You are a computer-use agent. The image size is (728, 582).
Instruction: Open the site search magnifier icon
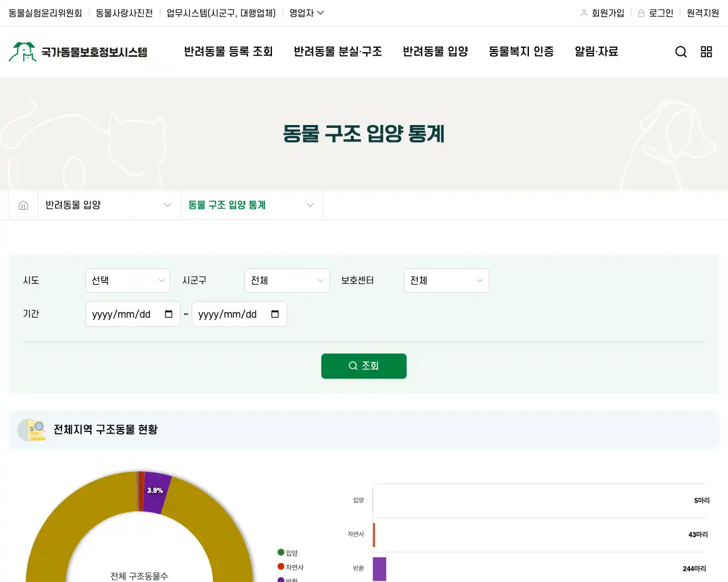(681, 52)
